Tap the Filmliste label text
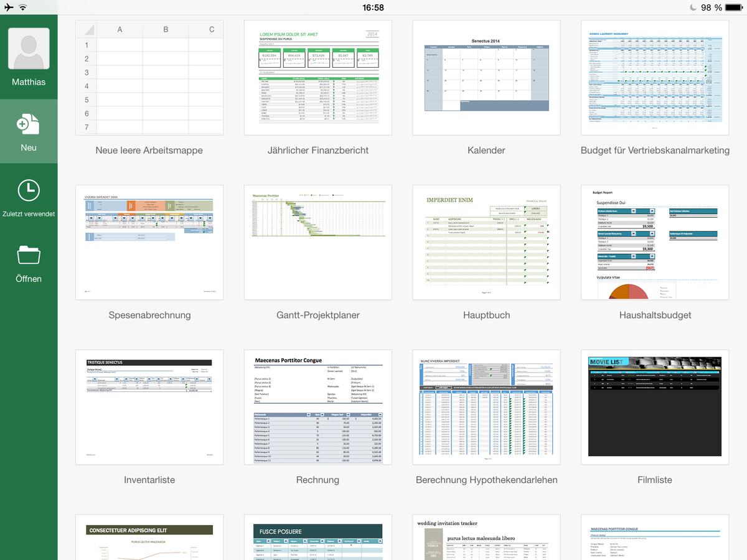Screen dimensions: 747x560 pyautogui.click(x=655, y=480)
